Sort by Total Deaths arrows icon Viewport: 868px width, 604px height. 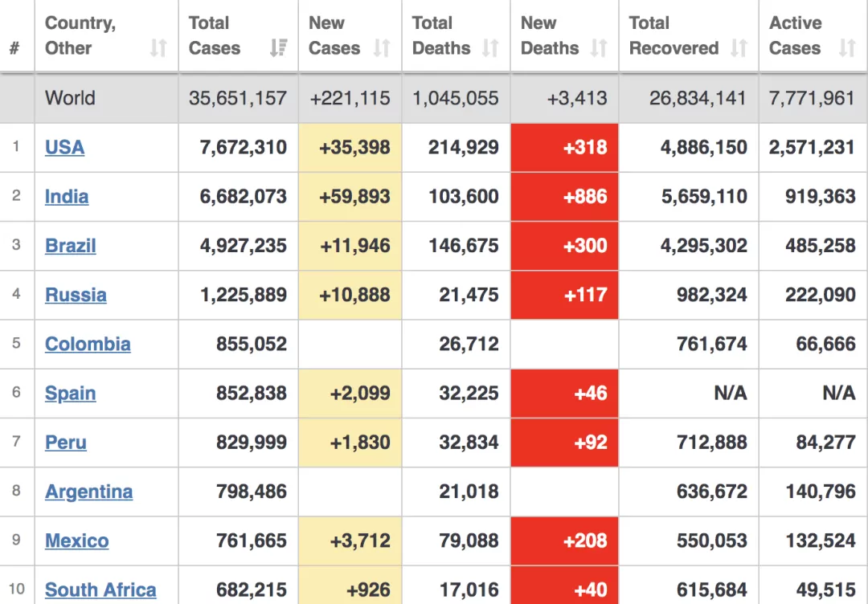pyautogui.click(x=490, y=48)
